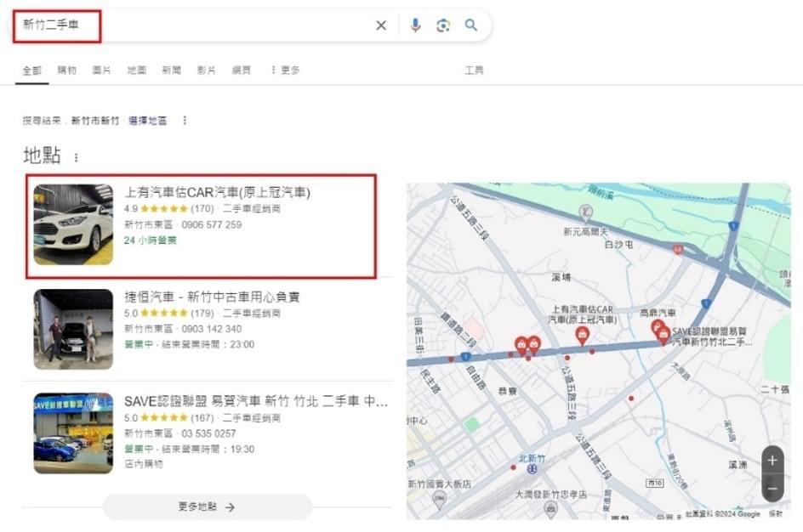Switch to the 圖片 tab

click(101, 70)
